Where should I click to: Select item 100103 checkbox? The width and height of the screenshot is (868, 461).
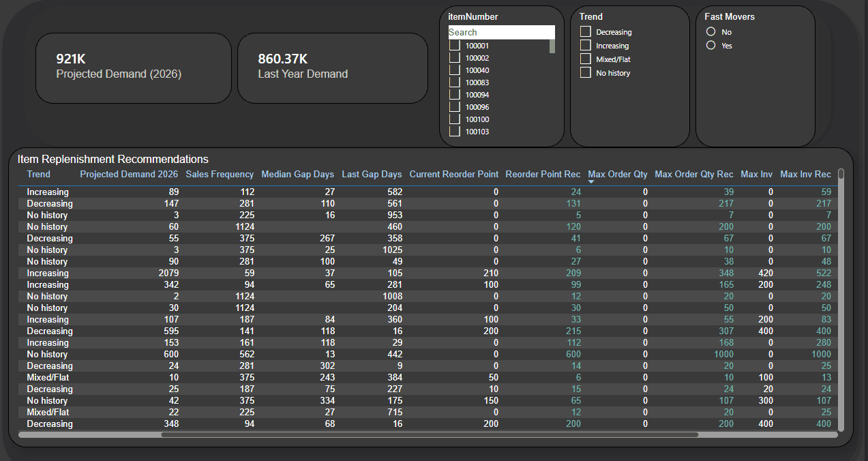point(454,131)
